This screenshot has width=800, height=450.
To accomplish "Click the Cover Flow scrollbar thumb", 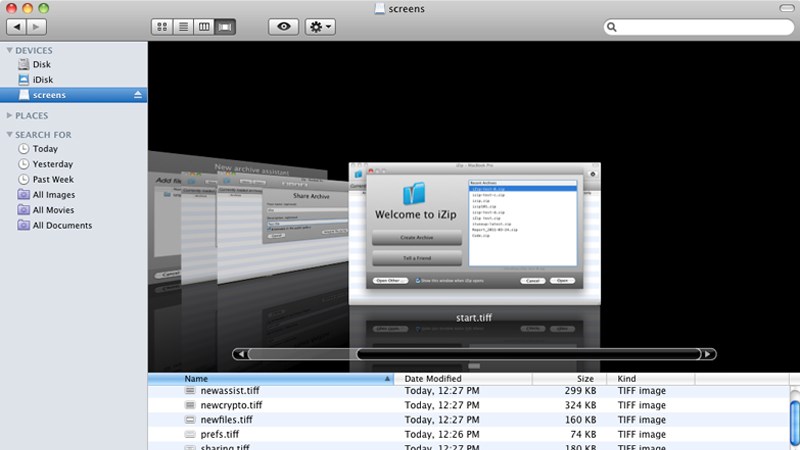I will pyautogui.click(x=525, y=353).
